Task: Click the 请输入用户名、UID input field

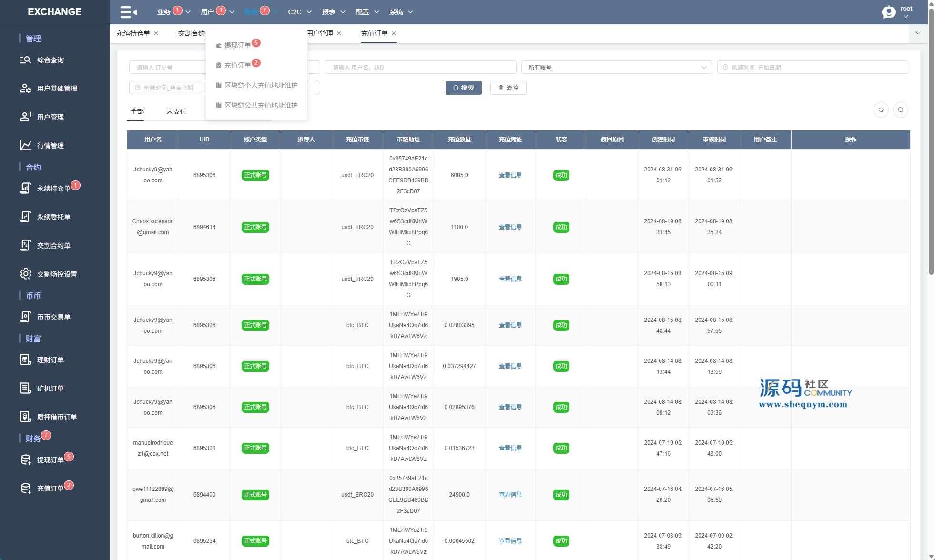Action: click(x=420, y=68)
